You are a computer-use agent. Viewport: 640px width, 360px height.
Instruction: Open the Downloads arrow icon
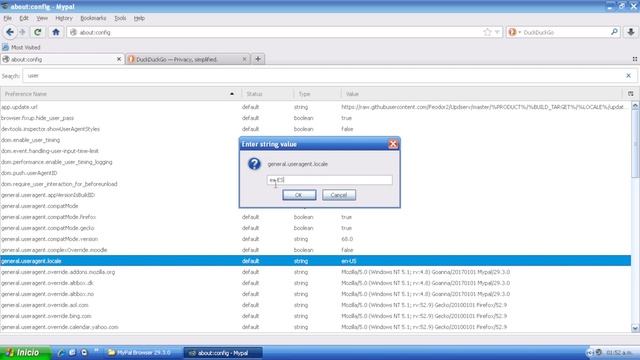631,32
